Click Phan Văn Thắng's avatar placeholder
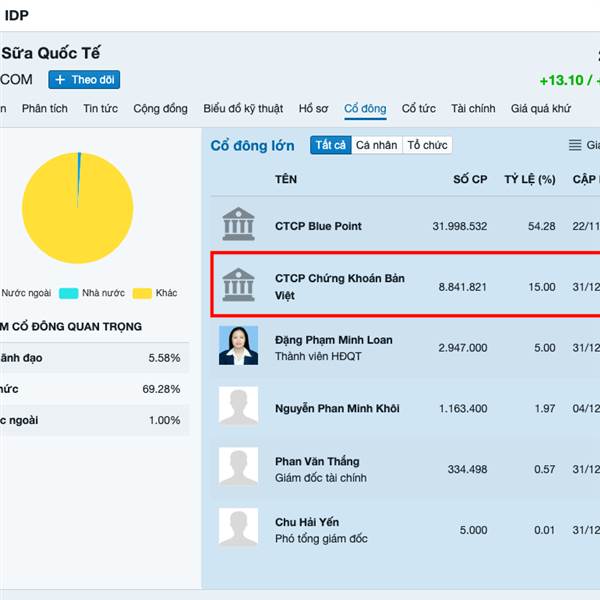 (238, 467)
